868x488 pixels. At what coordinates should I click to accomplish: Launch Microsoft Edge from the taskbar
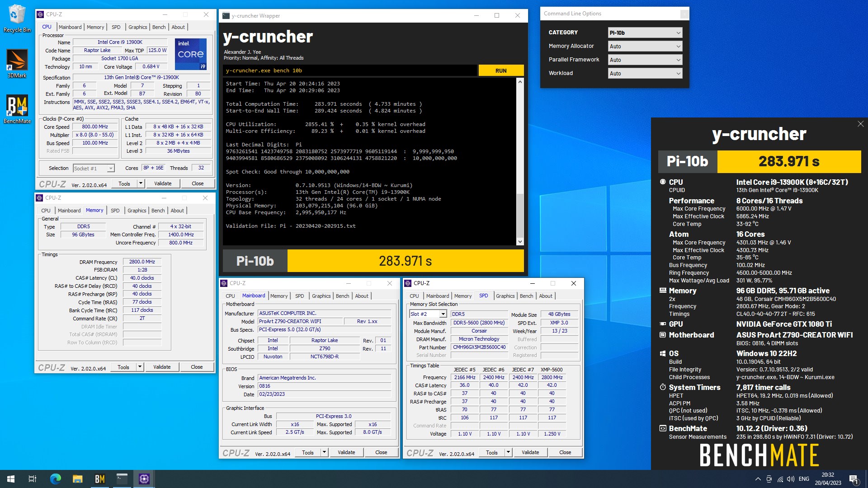point(55,479)
